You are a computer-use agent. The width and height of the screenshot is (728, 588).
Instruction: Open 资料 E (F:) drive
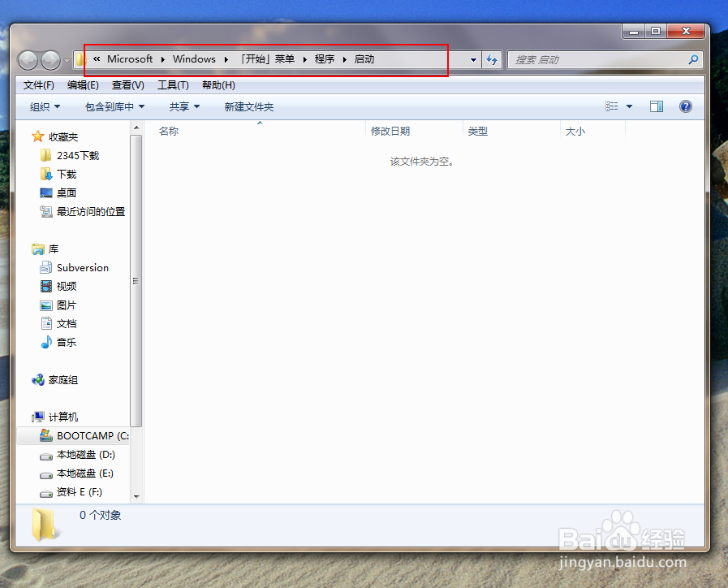(x=71, y=492)
